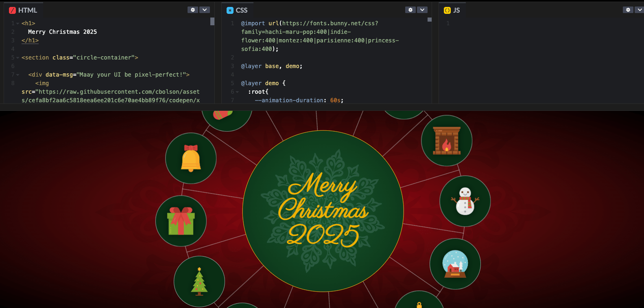This screenshot has width=644, height=308.
Task: Click the snowman icon in preview
Action: coord(465,201)
